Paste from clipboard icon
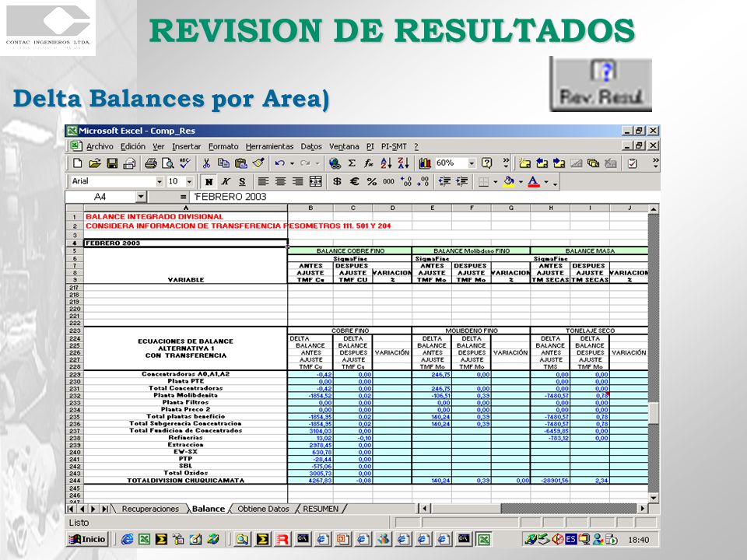The height and width of the screenshot is (560, 747). 241,163
